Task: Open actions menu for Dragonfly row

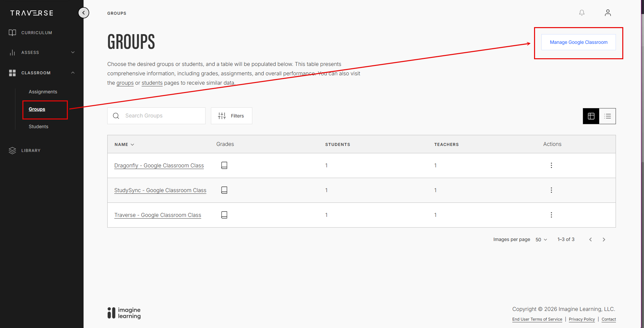Action: [x=551, y=165]
